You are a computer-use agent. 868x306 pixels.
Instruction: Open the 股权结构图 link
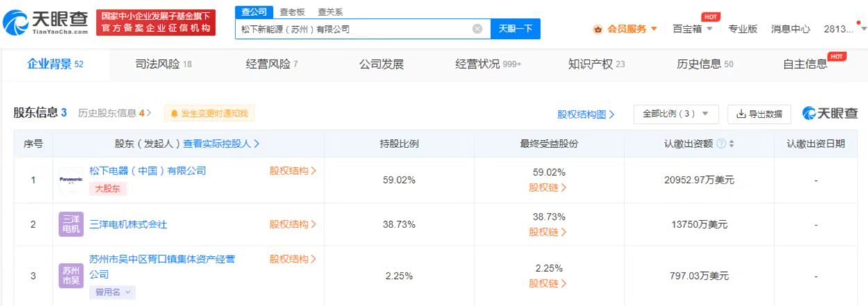585,114
